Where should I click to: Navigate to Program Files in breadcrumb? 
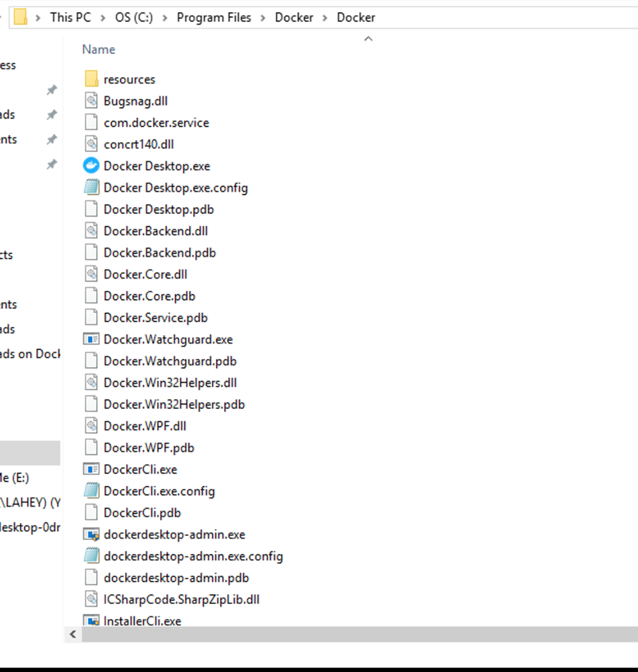tap(214, 17)
